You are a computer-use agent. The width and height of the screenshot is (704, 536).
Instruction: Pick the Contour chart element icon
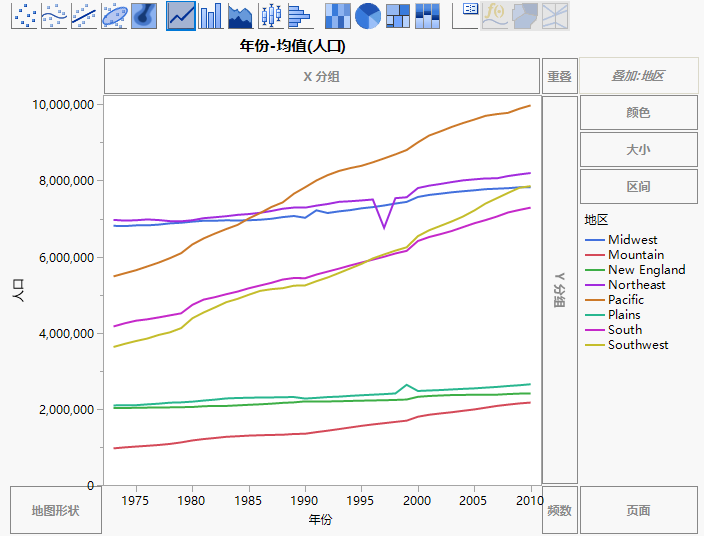coord(144,15)
